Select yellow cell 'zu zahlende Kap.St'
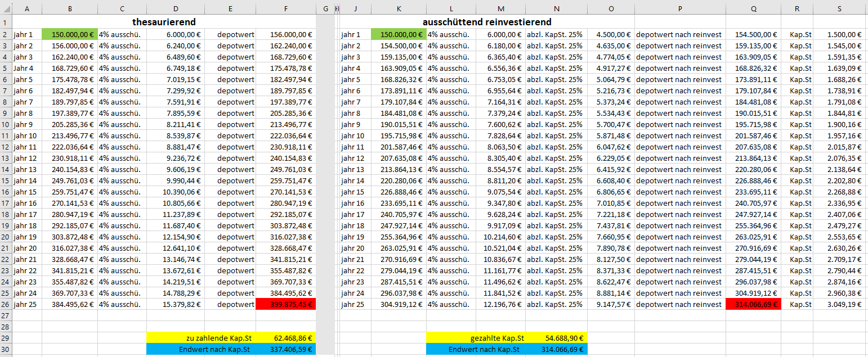 (201, 338)
